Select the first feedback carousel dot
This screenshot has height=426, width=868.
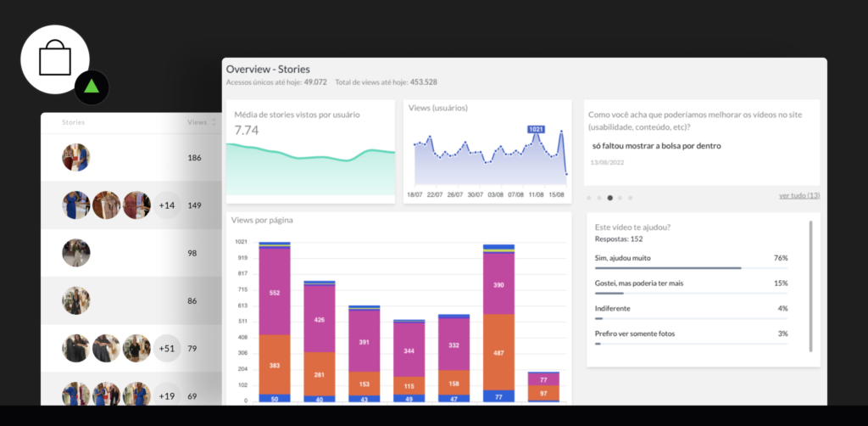[x=588, y=198]
